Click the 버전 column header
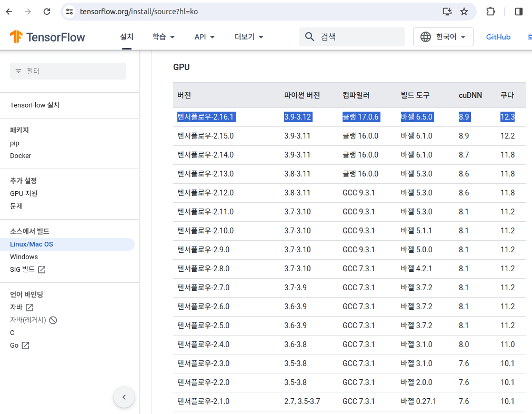 point(184,95)
